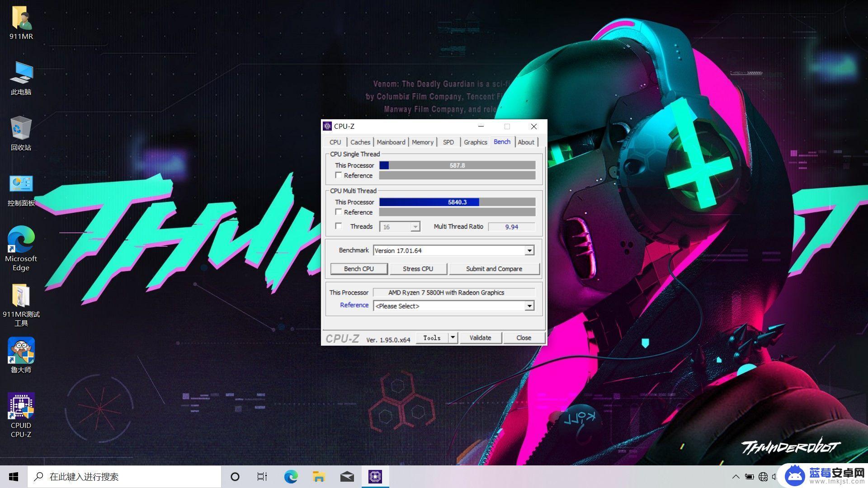The image size is (868, 488).
Task: Click the Stress CPU button
Action: point(418,268)
